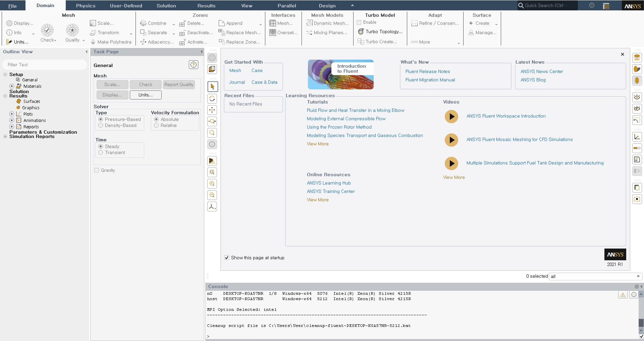Switch to the User-Defined tab
The height and width of the screenshot is (341, 644).
pyautogui.click(x=126, y=6)
